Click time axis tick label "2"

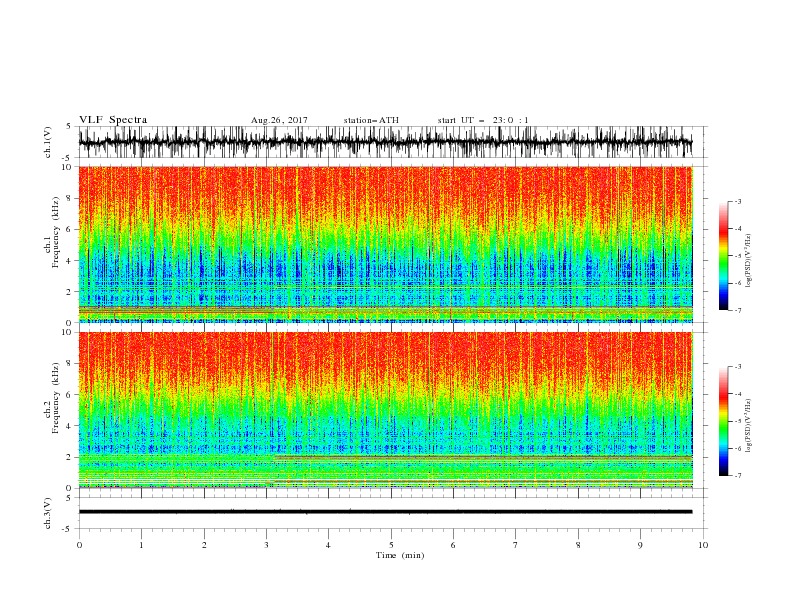204,545
